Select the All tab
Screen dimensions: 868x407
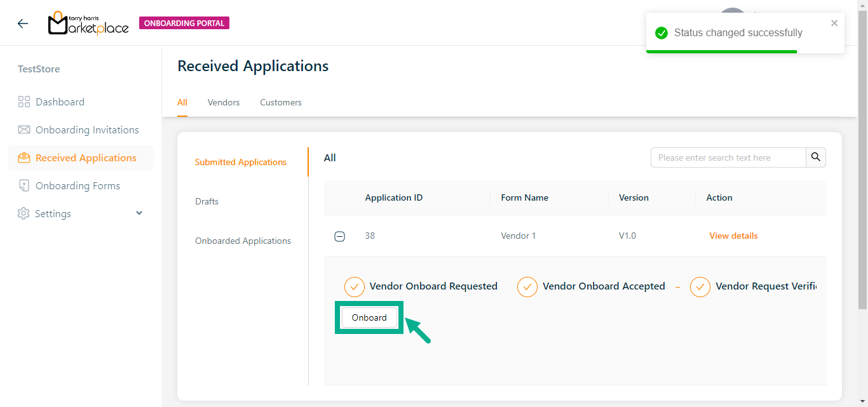(182, 102)
